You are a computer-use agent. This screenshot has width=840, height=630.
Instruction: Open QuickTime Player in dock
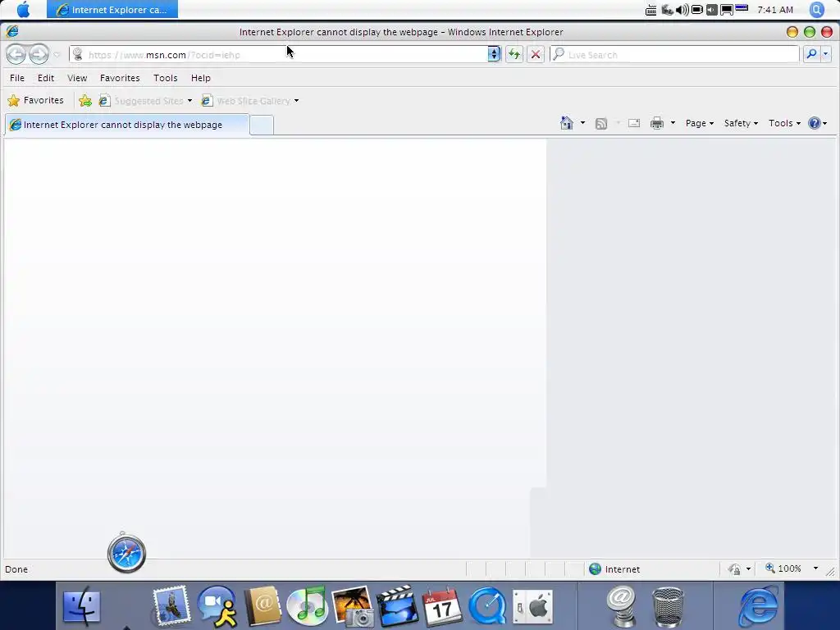(x=487, y=606)
